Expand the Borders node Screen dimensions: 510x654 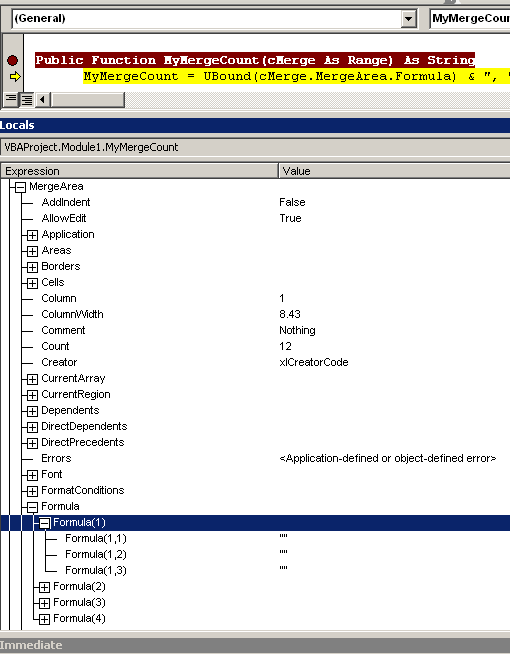[33, 267]
